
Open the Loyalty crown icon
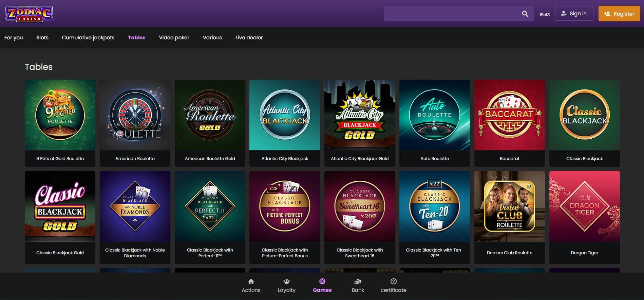click(x=287, y=281)
